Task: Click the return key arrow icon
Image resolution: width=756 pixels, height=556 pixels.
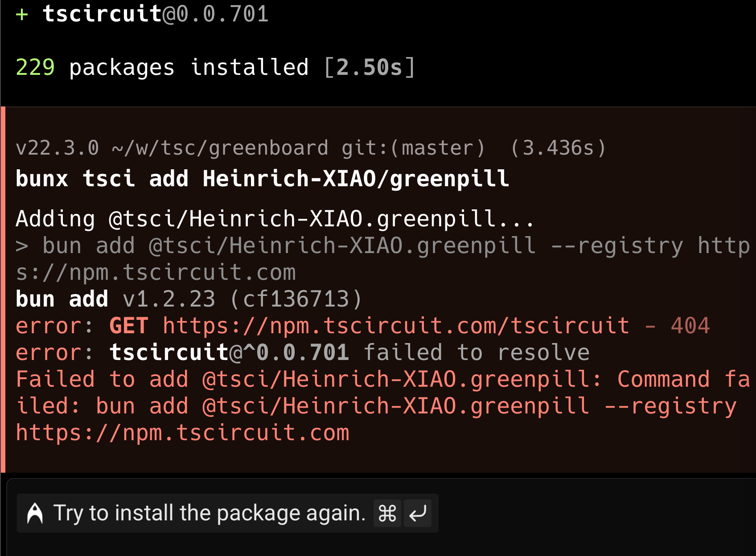Action: 418,513
